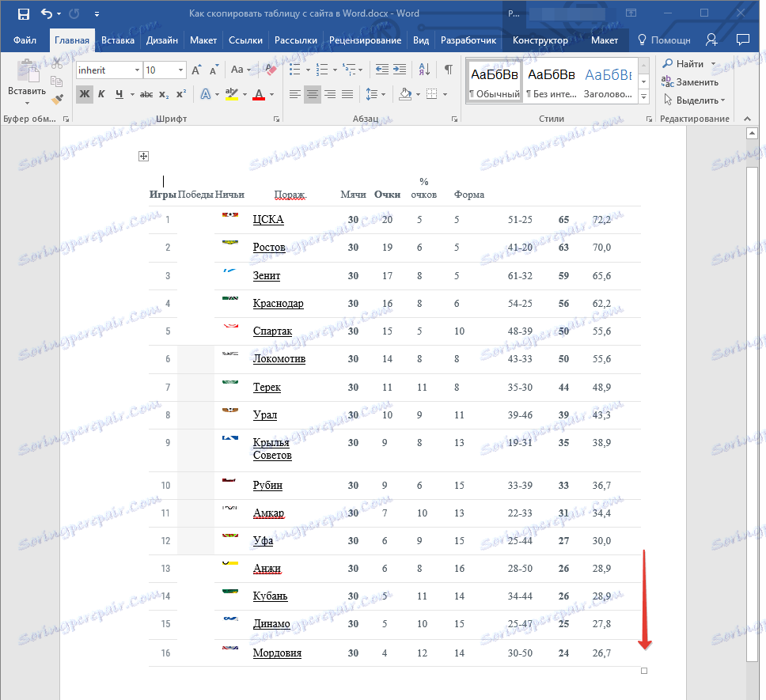This screenshot has width=766, height=700.
Task: Save the document with the floppy icon
Action: click(x=24, y=13)
